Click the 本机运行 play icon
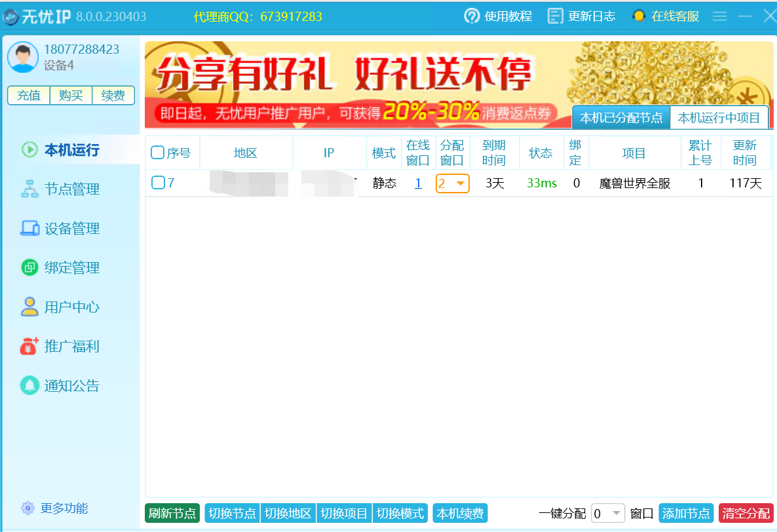Image resolution: width=777 pixels, height=532 pixels. (29, 149)
